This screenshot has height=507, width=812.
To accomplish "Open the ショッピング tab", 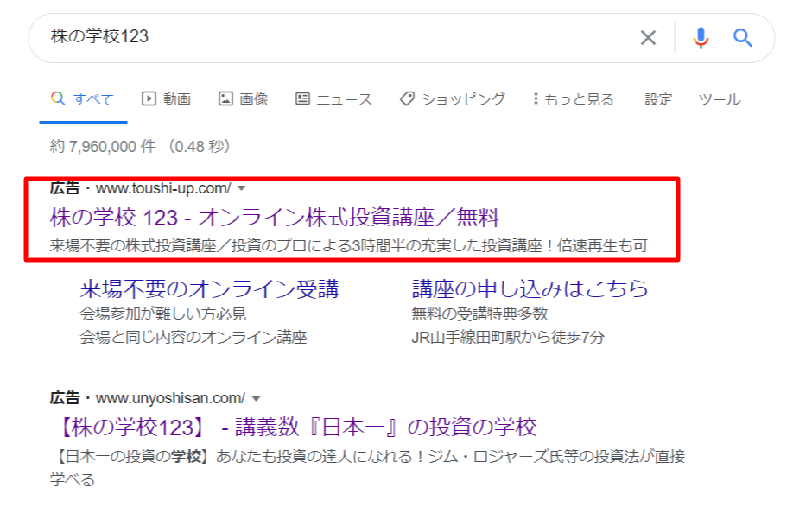I will [452, 99].
